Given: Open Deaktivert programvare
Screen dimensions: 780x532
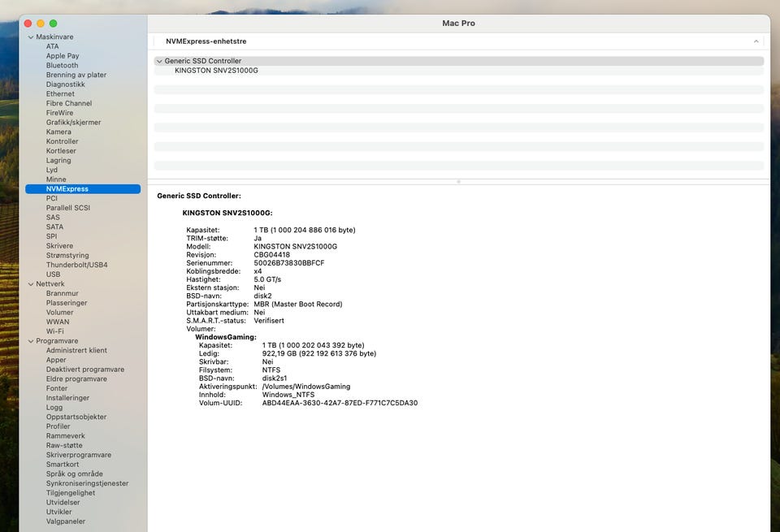Looking at the screenshot, I should tap(85, 370).
